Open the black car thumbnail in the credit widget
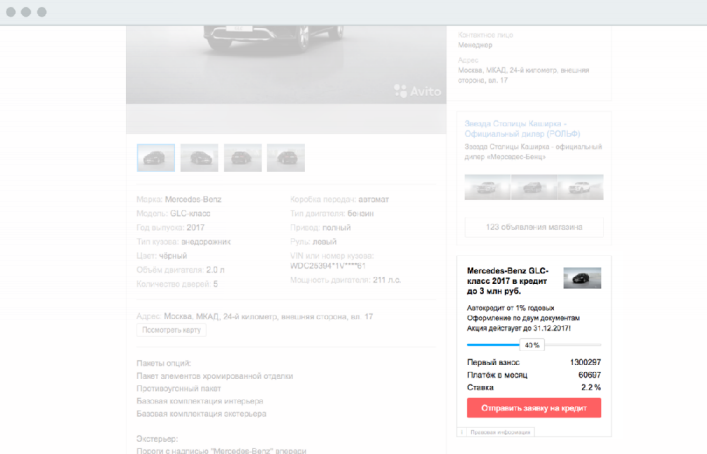707x454 pixels. point(582,278)
